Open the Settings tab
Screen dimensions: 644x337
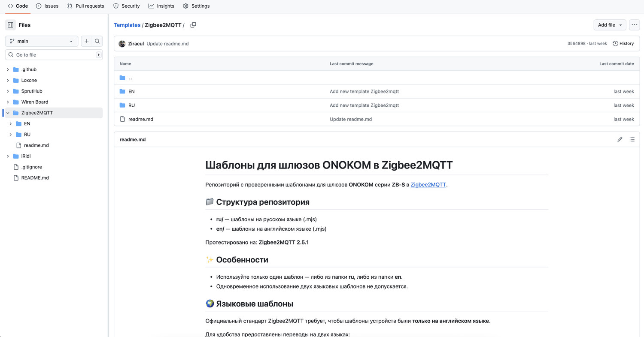196,6
